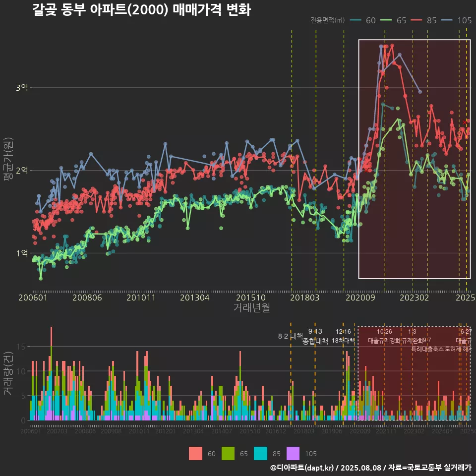476x476 pixels.
Task: Click the 1억 y-axis label
Action: pyautogui.click(x=22, y=253)
